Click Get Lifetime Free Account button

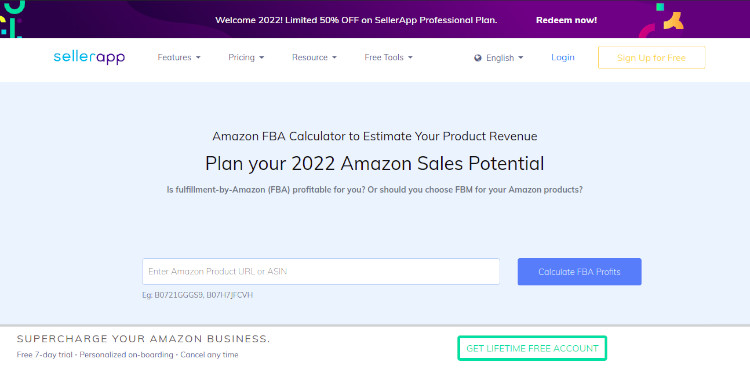[532, 348]
